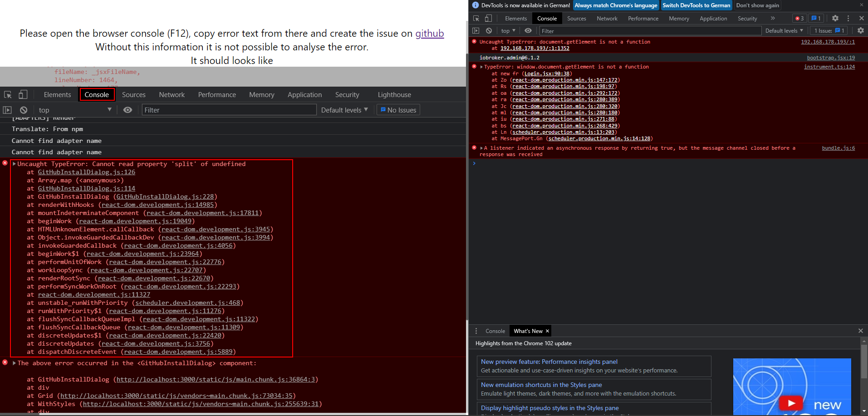Open the customize DevTools three-dot menu
Image resolution: width=868 pixels, height=416 pixels.
click(x=848, y=18)
